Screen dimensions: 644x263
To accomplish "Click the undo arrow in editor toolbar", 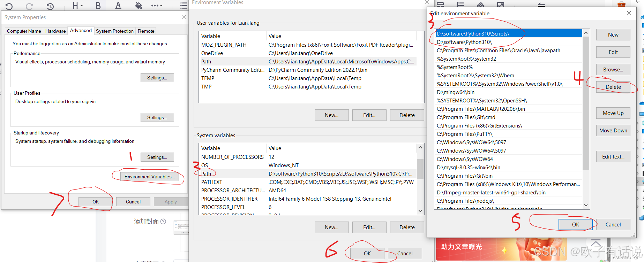I will pyautogui.click(x=9, y=6).
